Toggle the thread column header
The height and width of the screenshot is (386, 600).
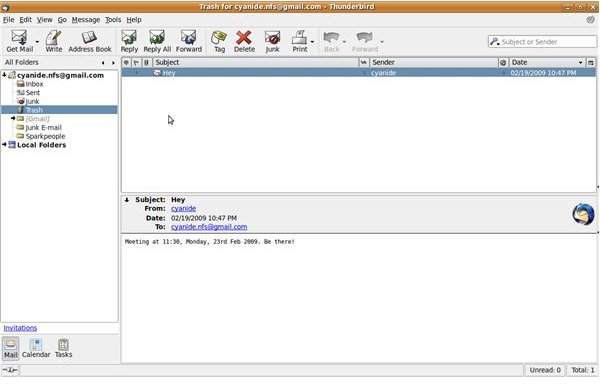click(126, 62)
